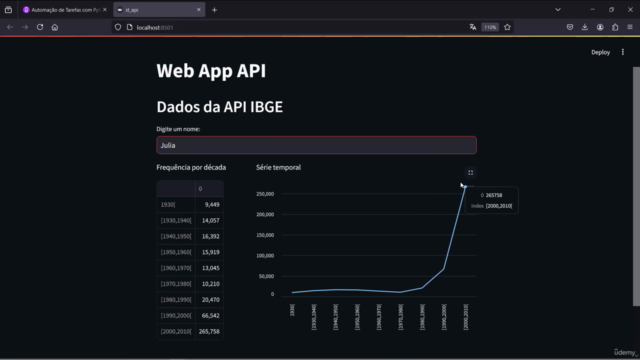Select the cell 66,542
Image resolution: width=640 pixels, height=360 pixels.
209,316
